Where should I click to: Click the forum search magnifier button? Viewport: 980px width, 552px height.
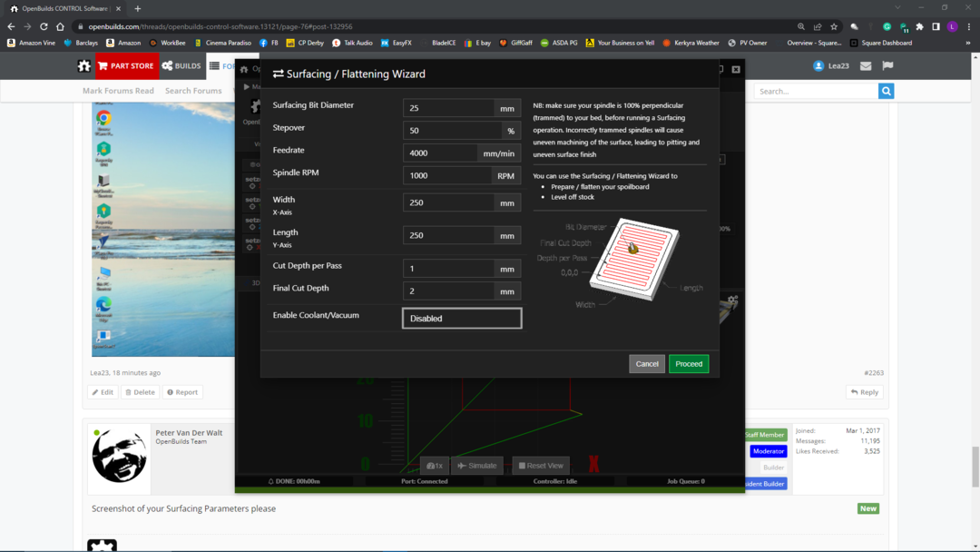point(886,91)
